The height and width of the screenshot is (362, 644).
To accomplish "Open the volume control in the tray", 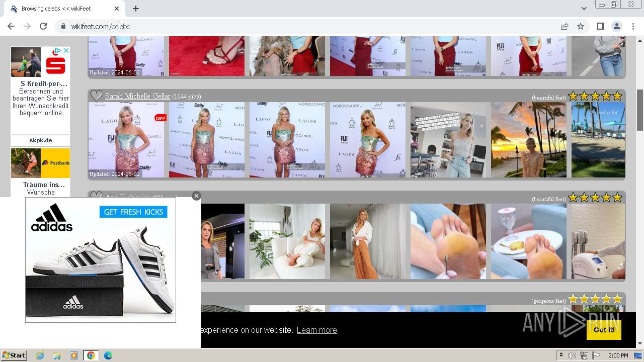I will pos(572,355).
